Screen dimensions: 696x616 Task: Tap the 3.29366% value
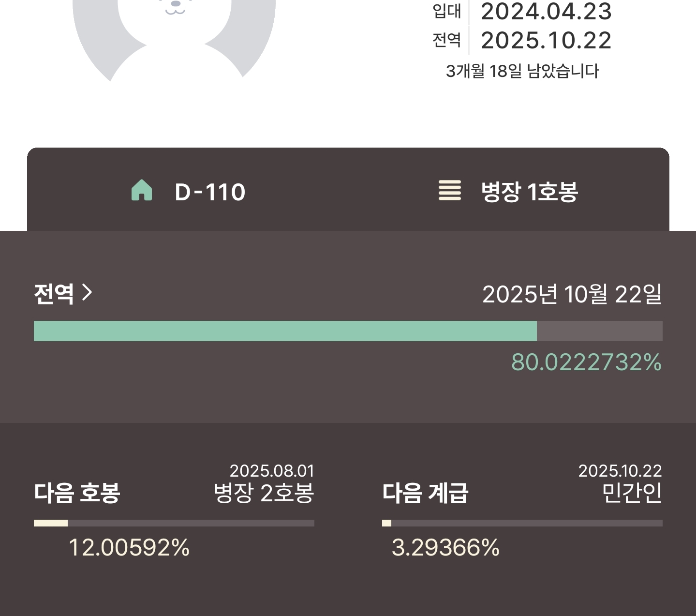[x=445, y=548]
